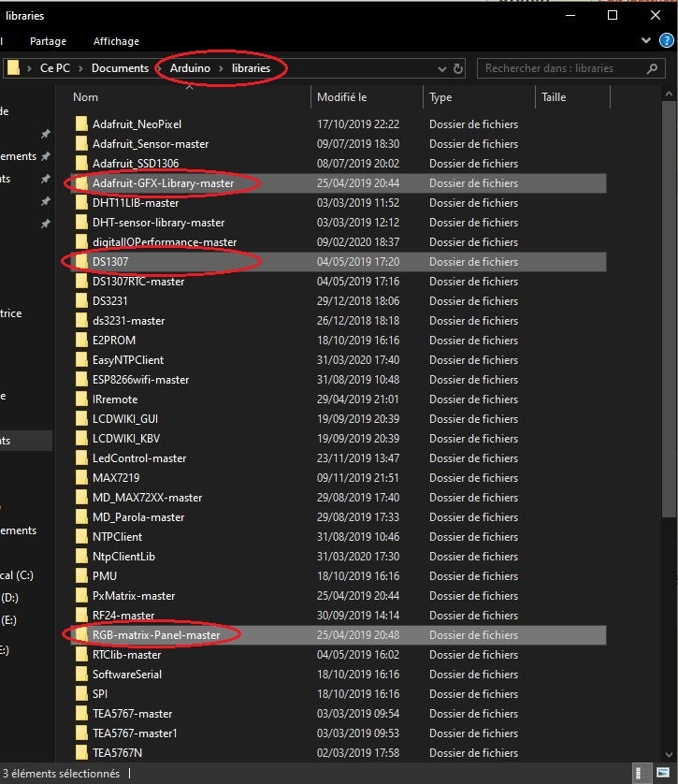Click RTClib-master folder name
Viewport: 678px width, 784px height.
[127, 655]
